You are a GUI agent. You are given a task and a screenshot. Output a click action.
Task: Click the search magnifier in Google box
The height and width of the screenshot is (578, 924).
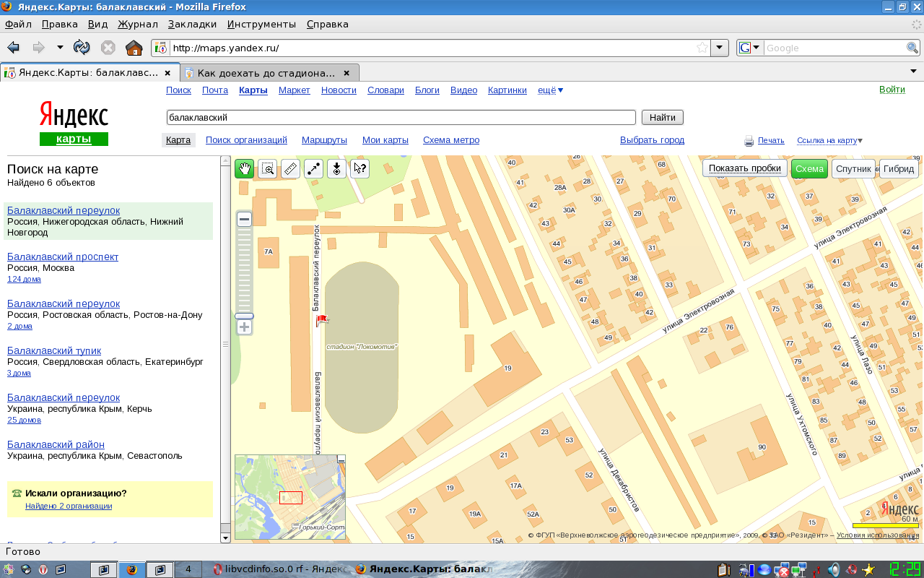(x=912, y=48)
